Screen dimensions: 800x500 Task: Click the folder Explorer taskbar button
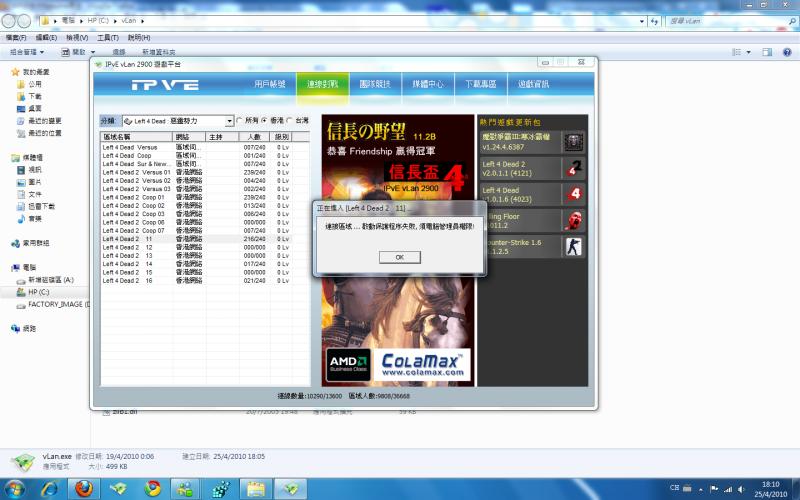[x=256, y=488]
